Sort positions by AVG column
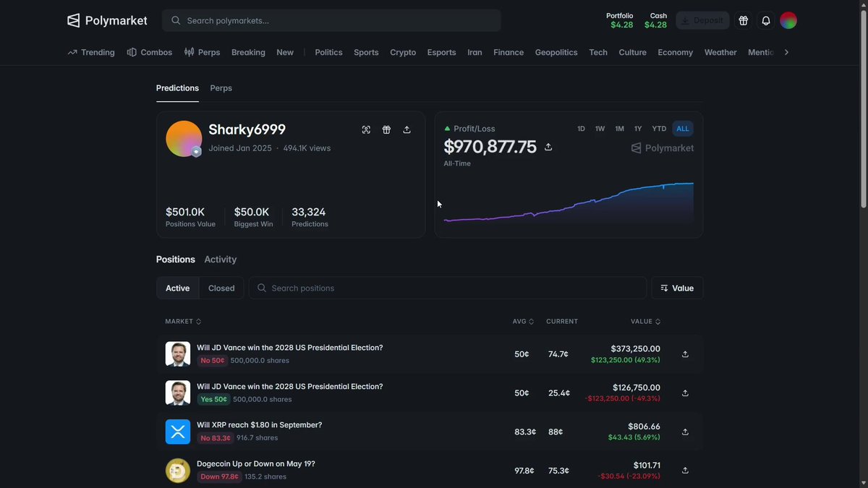868x488 pixels. 523,321
